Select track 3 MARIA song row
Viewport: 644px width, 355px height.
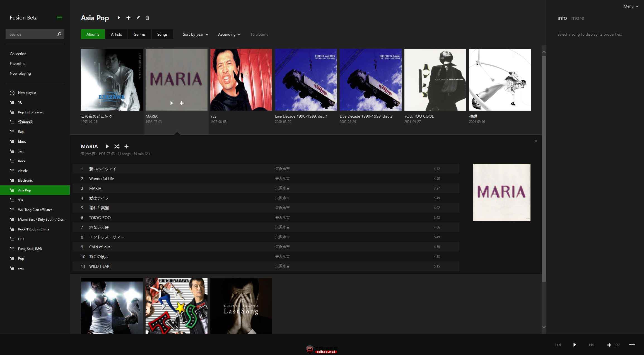[266, 188]
